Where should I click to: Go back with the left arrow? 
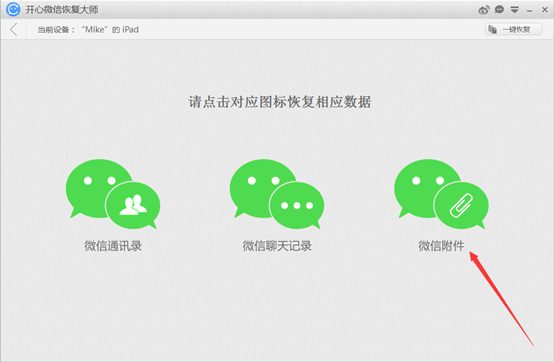14,30
